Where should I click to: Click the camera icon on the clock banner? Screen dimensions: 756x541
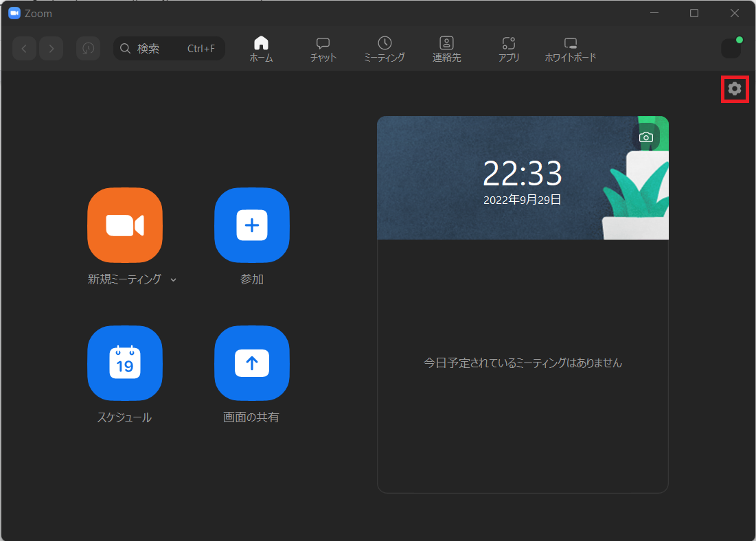pyautogui.click(x=645, y=137)
